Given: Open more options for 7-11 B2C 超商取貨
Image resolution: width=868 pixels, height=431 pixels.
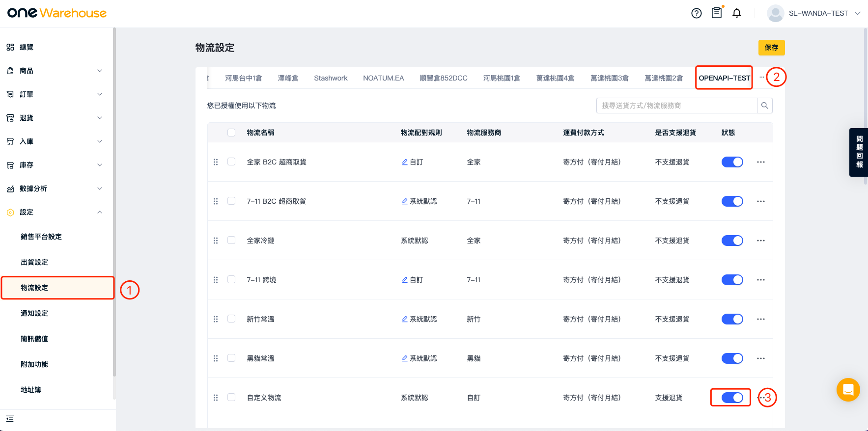Looking at the screenshot, I should pyautogui.click(x=761, y=201).
